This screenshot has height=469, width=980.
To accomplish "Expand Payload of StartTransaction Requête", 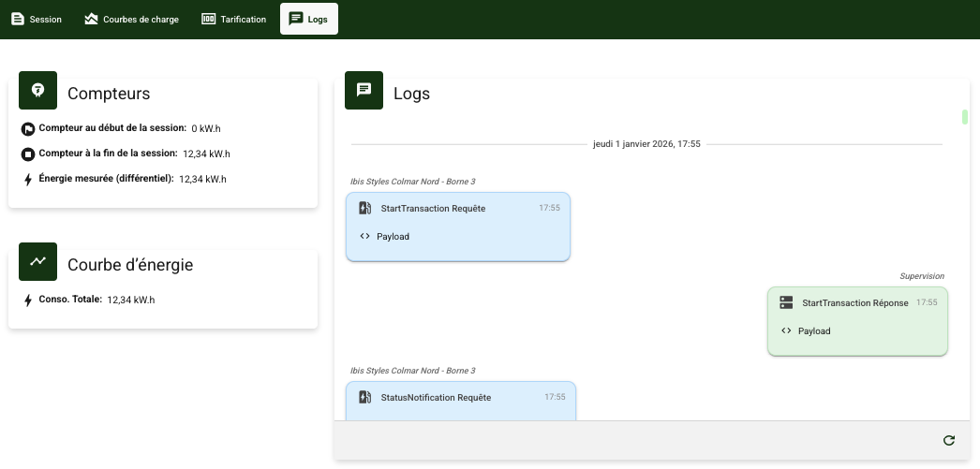I will pos(393,237).
